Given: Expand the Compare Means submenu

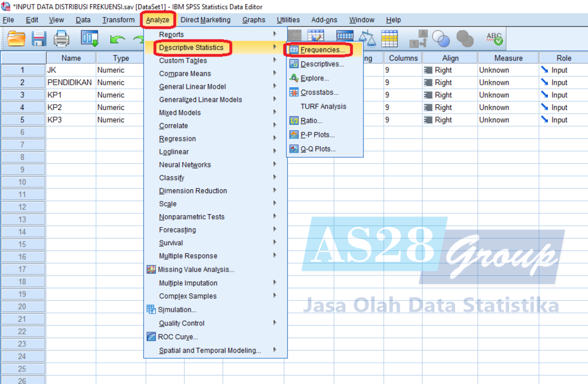Looking at the screenshot, I should [185, 73].
